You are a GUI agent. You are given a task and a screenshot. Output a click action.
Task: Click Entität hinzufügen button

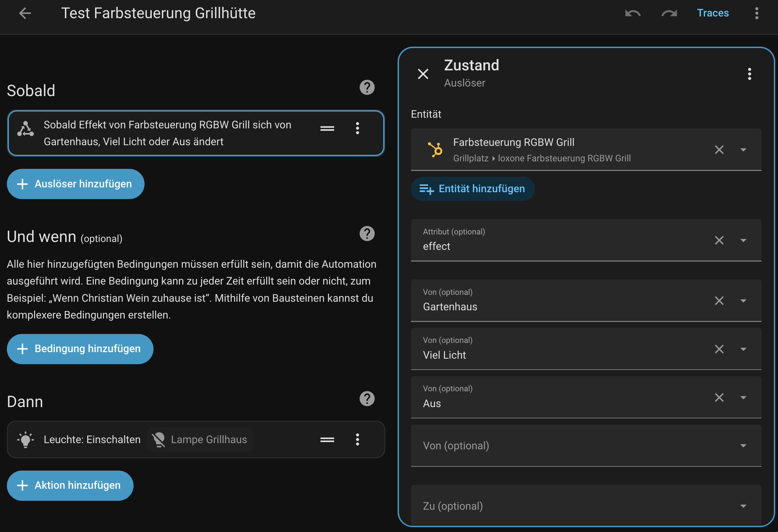click(472, 189)
